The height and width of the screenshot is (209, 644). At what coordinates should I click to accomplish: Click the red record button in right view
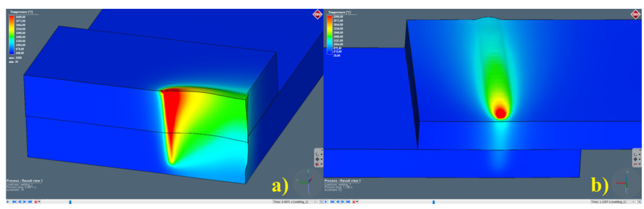(x=354, y=202)
